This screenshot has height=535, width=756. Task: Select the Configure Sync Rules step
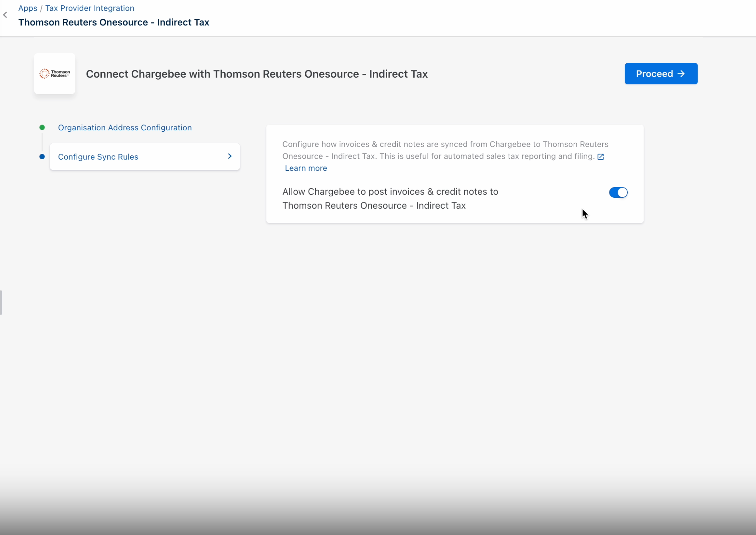[98, 157]
